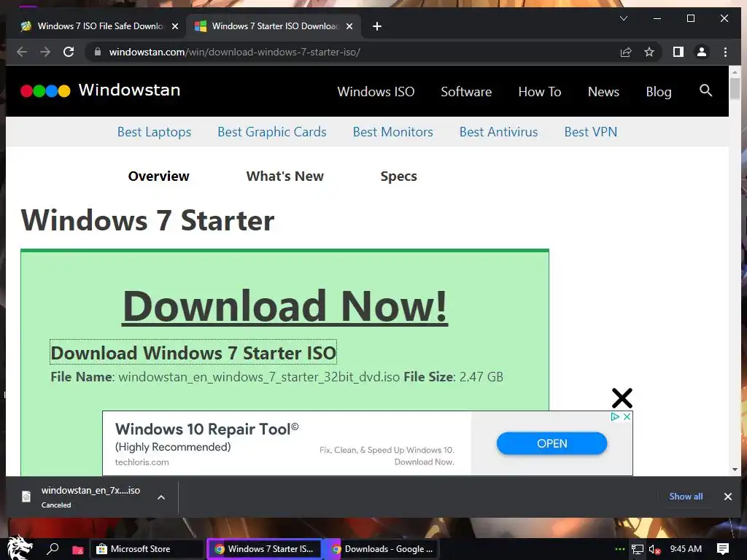Screen dimensions: 747x560
Task: Open the Chrome three-dot menu
Action: click(x=725, y=52)
